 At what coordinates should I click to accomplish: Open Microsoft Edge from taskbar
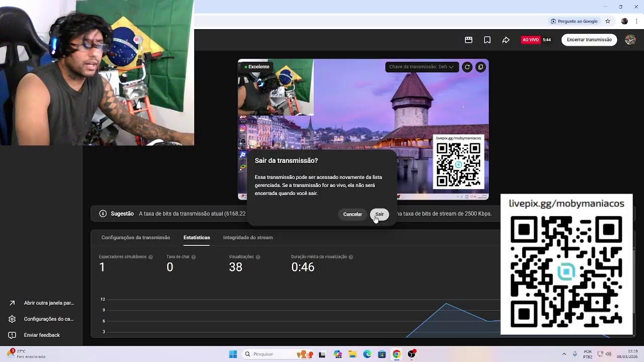(367, 354)
